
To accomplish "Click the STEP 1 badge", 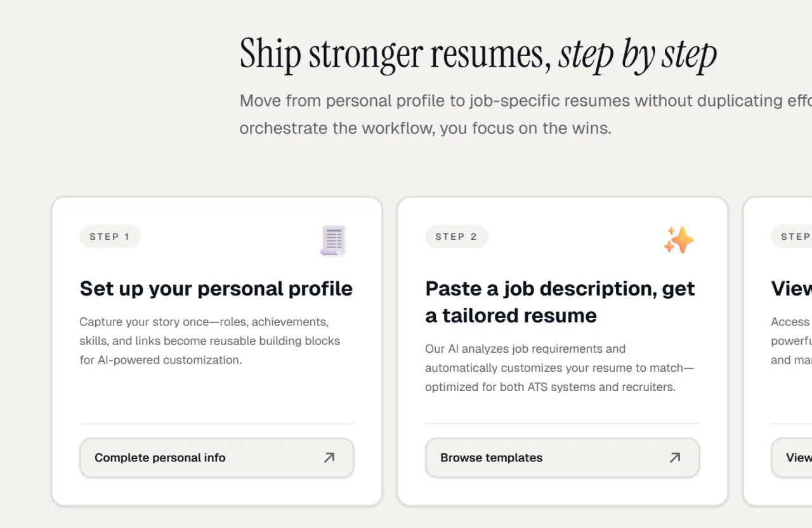I will point(110,237).
